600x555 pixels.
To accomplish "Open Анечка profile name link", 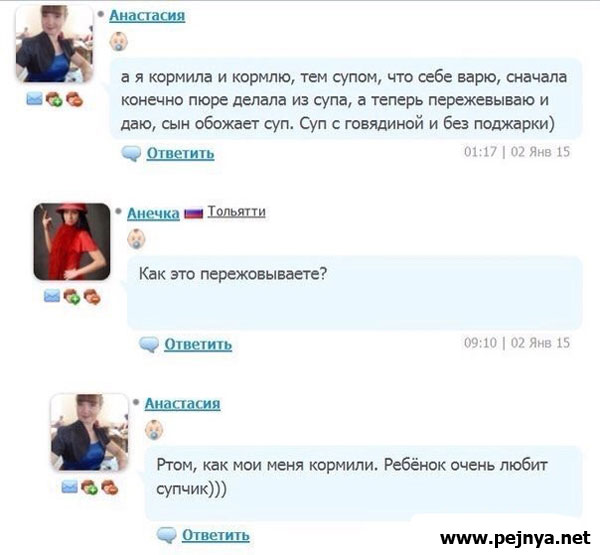I will click(x=153, y=213).
